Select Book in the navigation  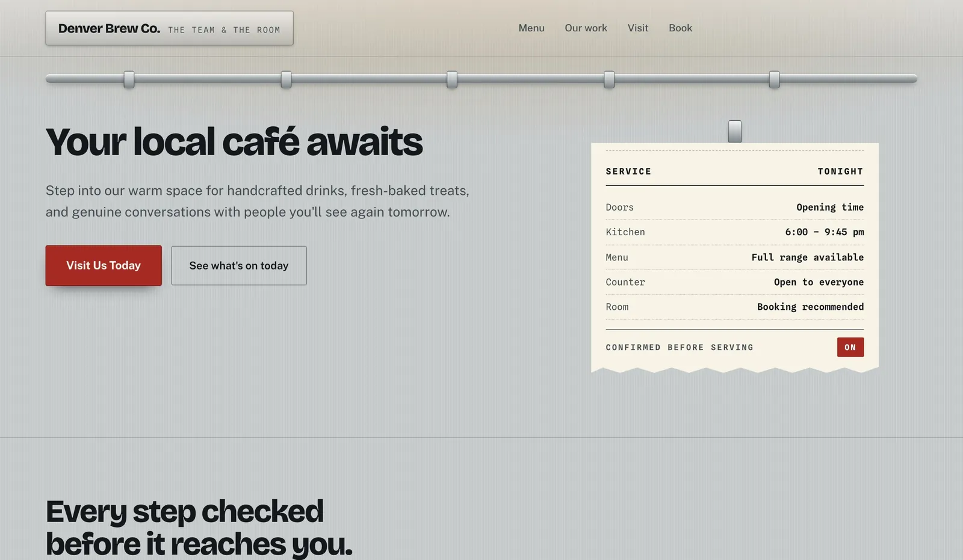pyautogui.click(x=680, y=28)
